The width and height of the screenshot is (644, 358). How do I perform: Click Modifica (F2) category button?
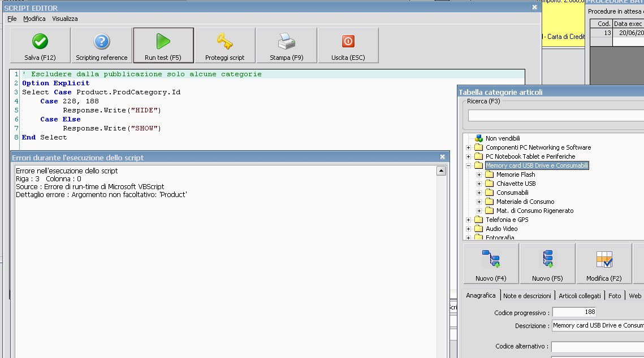click(x=604, y=263)
